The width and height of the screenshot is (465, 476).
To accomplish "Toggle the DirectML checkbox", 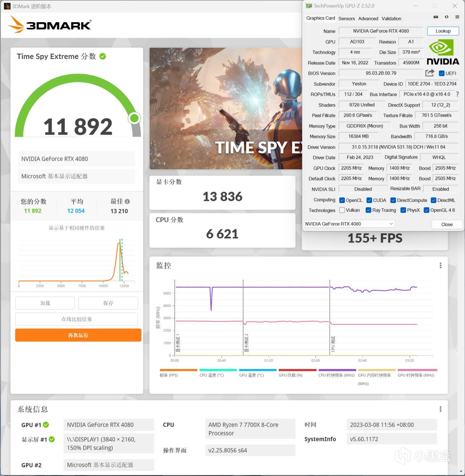I will click(434, 200).
